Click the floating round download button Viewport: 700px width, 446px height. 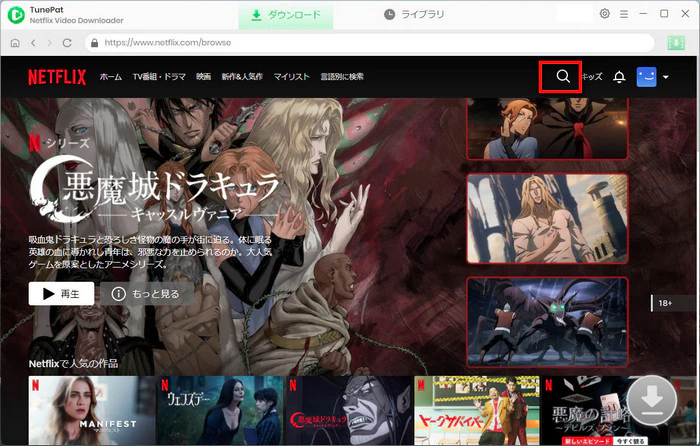652,400
